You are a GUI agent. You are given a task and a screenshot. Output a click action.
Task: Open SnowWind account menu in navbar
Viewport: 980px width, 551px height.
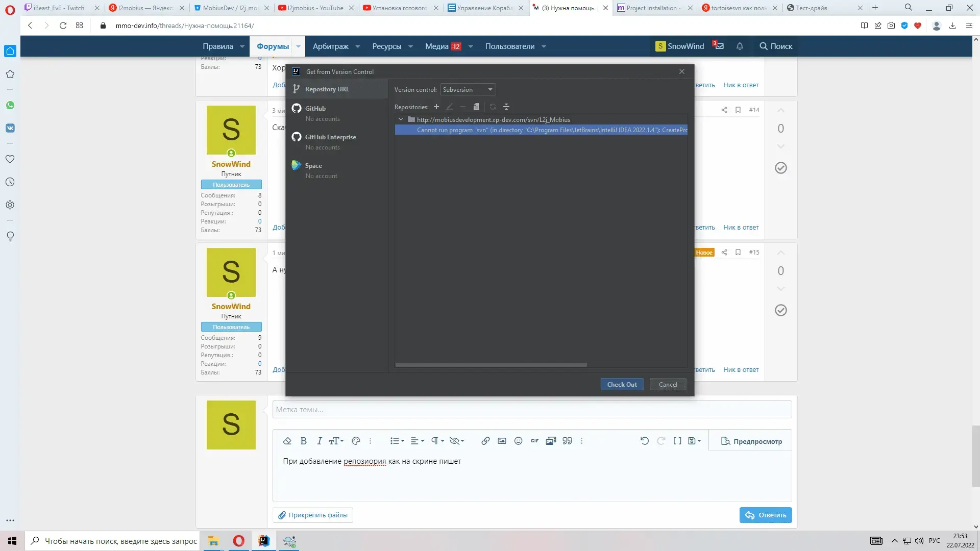pos(680,46)
